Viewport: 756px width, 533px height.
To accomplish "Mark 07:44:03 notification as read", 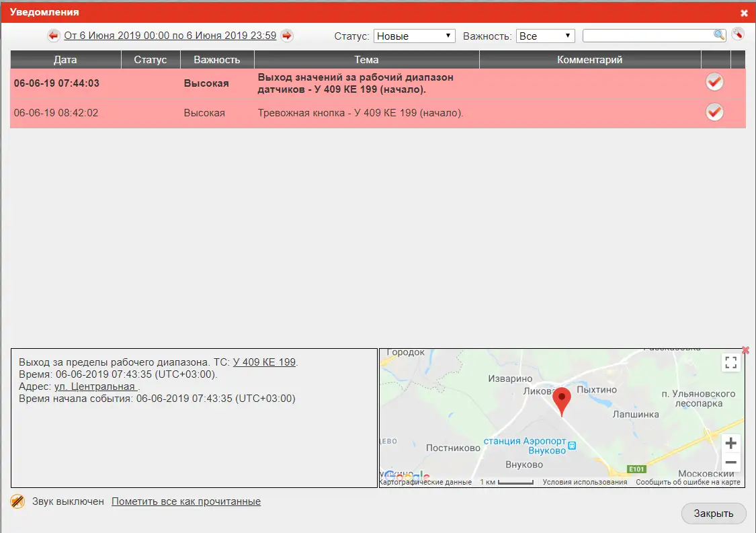I will pos(714,82).
